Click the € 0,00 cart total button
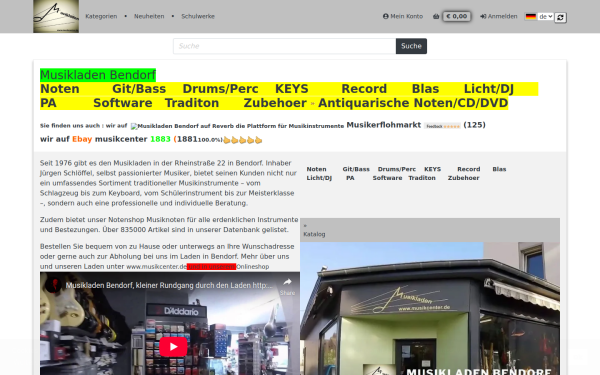 pos(457,16)
